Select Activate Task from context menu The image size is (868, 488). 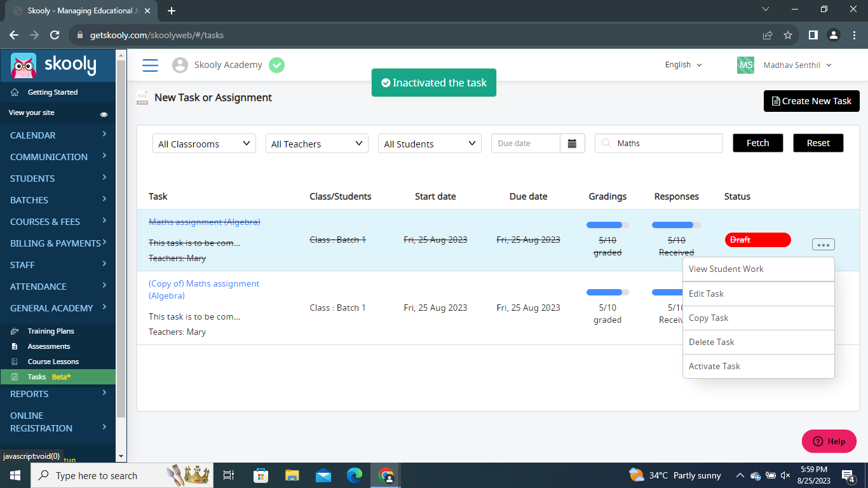[x=759, y=366]
